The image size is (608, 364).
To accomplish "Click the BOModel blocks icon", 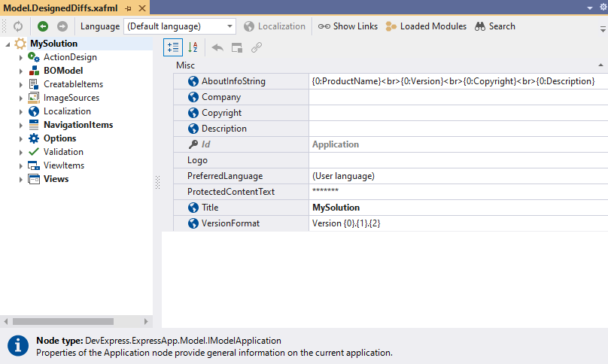I will tap(34, 71).
